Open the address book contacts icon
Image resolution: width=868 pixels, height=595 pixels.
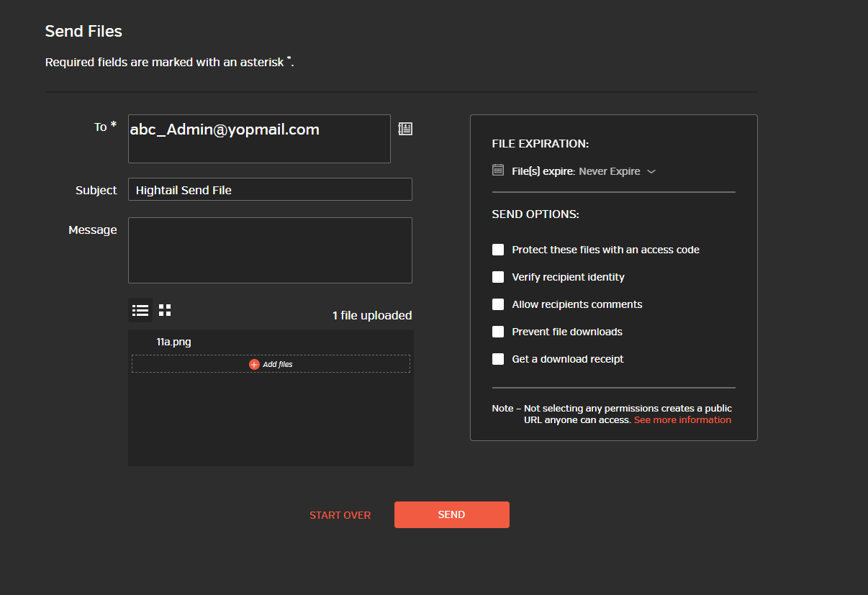(405, 129)
